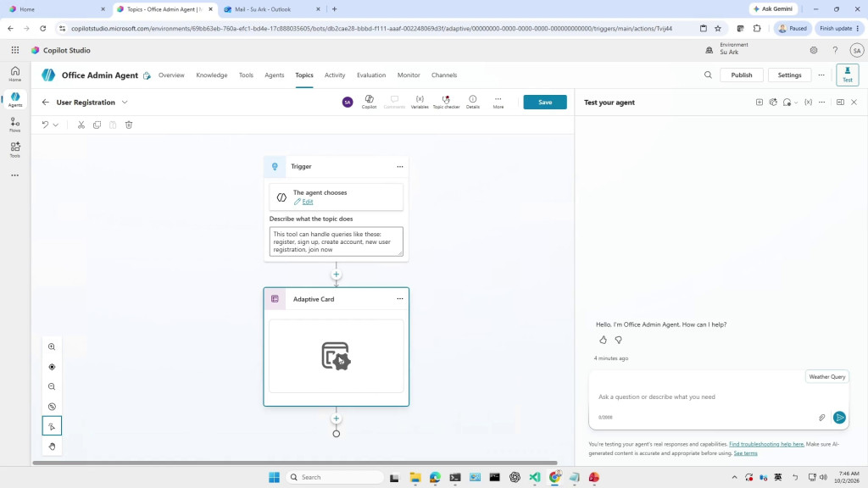Cut the selected node
Screen dimensions: 868x488
click(81, 125)
